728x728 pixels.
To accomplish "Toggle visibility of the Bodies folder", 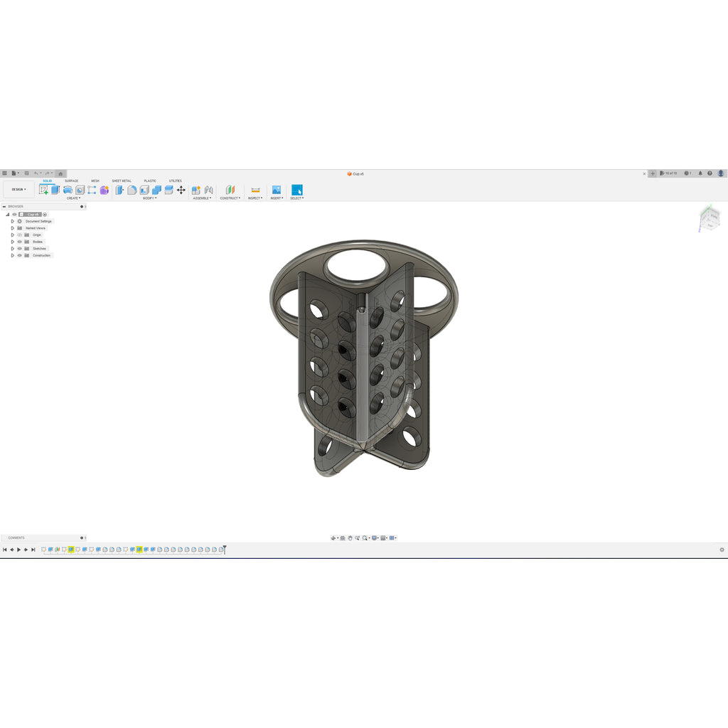I will pos(19,242).
